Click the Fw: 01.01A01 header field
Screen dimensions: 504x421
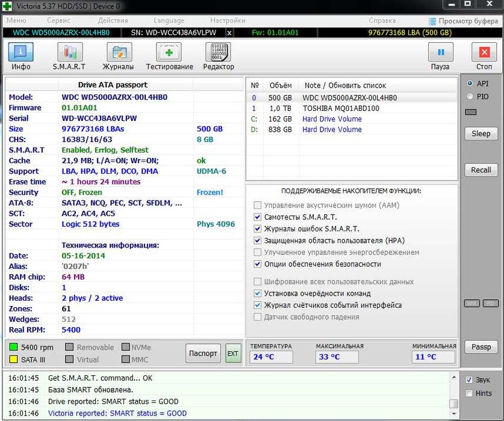coord(275,33)
